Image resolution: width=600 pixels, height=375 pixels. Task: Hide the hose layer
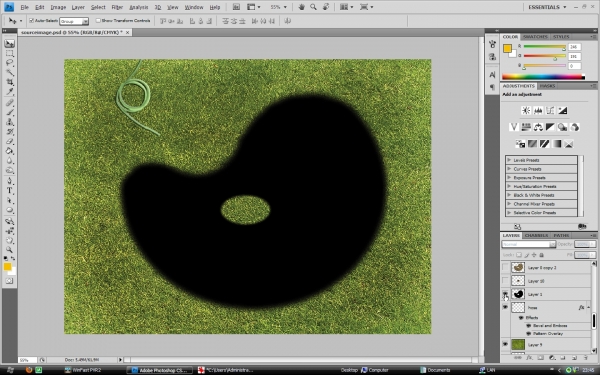(505, 307)
